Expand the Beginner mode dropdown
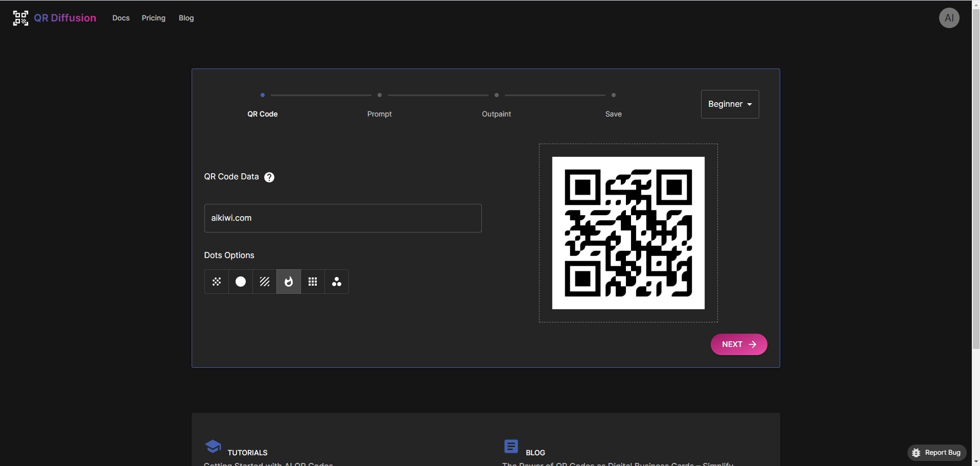This screenshot has width=980, height=466. [x=730, y=104]
